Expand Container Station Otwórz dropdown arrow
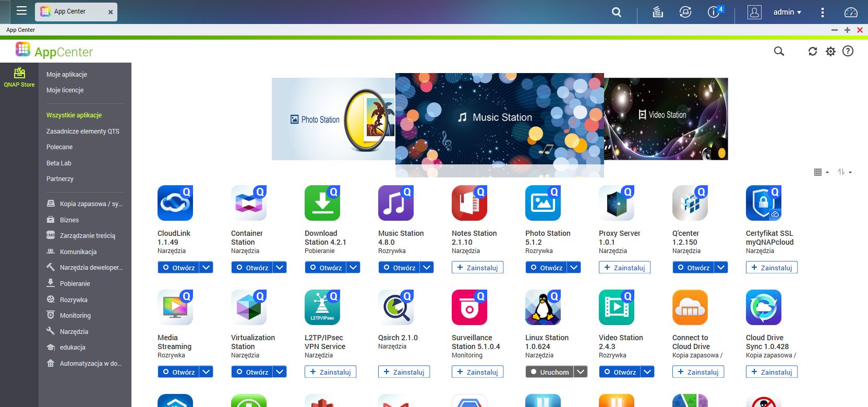Screen dimensions: 868x407 point(280,268)
